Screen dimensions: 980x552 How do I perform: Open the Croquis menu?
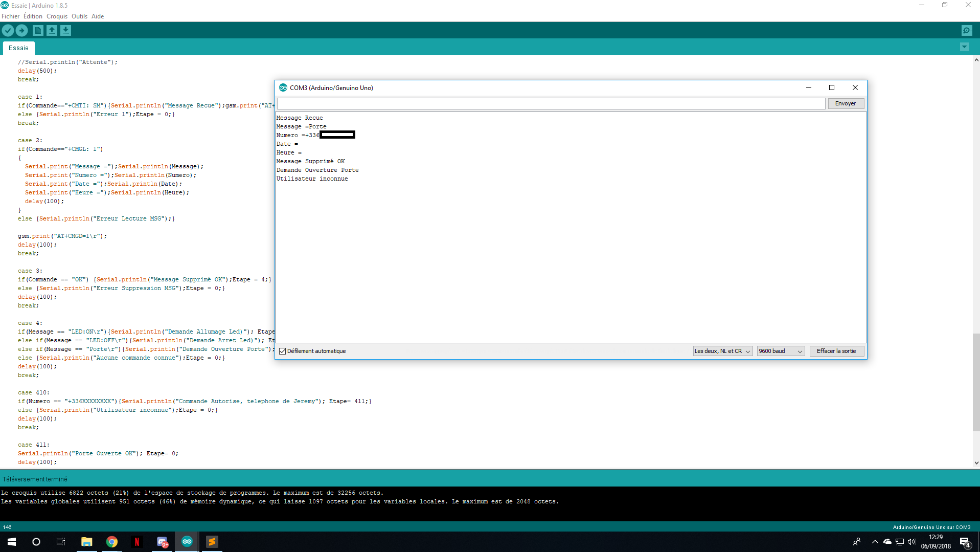coord(57,16)
